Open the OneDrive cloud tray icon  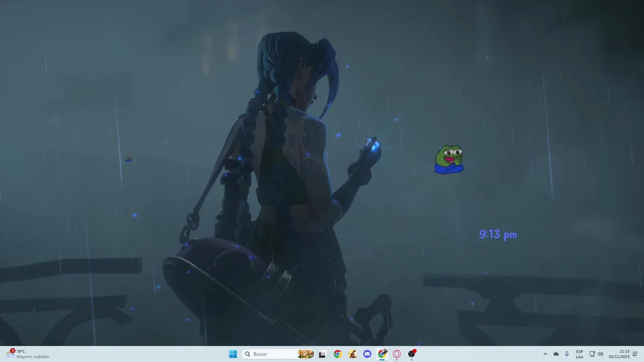pos(556,354)
